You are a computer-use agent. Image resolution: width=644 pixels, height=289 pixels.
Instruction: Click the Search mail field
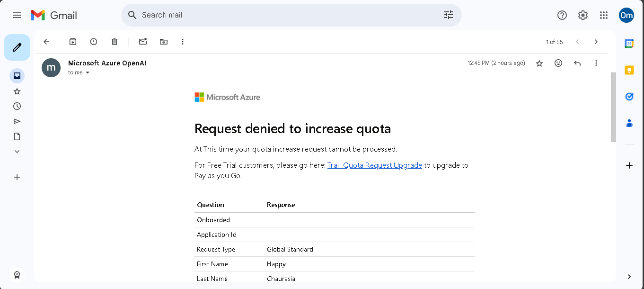pos(284,15)
